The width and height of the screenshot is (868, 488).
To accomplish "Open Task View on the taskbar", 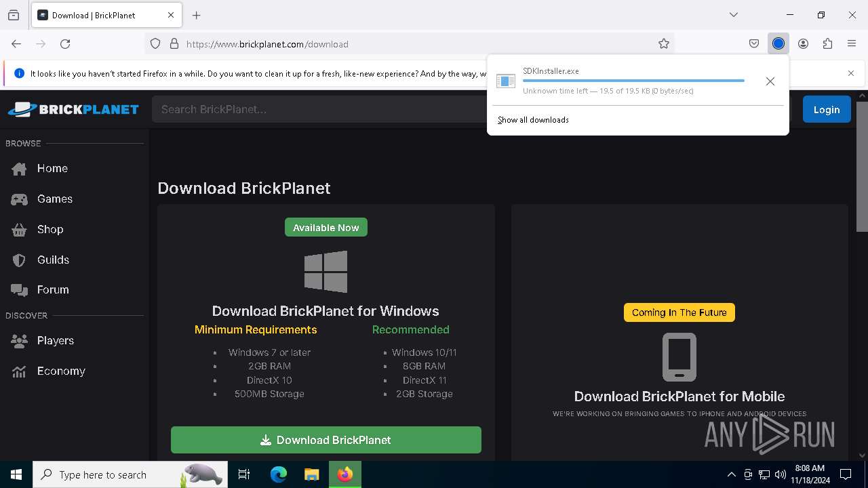I will [x=244, y=474].
